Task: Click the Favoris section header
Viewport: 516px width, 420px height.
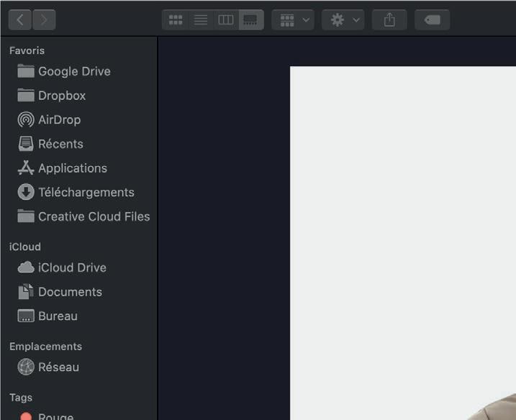Action: pyautogui.click(x=27, y=50)
